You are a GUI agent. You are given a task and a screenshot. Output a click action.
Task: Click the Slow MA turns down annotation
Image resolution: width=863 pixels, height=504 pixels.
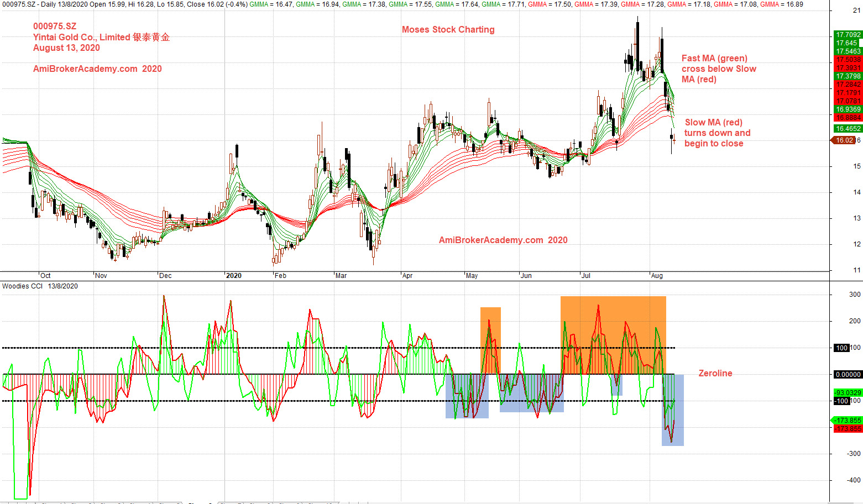pos(718,133)
